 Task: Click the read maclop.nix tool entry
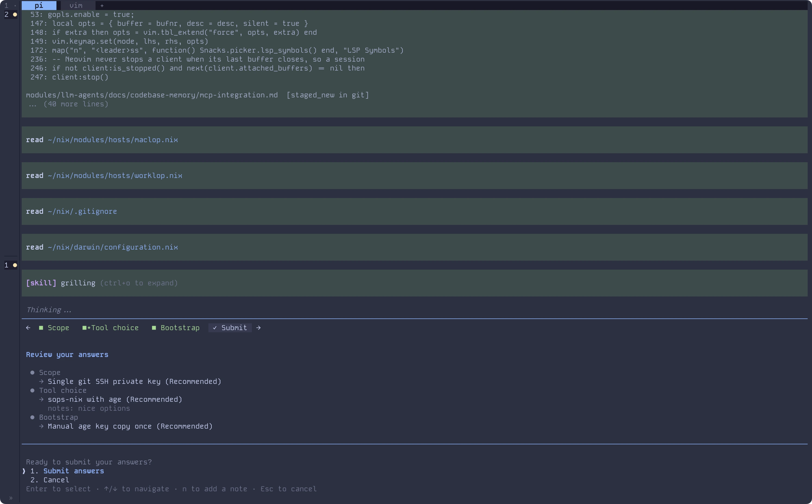(x=414, y=140)
